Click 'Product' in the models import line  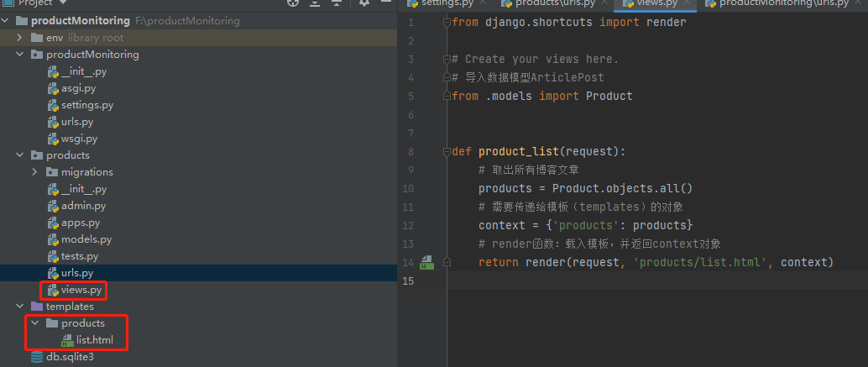coord(609,97)
